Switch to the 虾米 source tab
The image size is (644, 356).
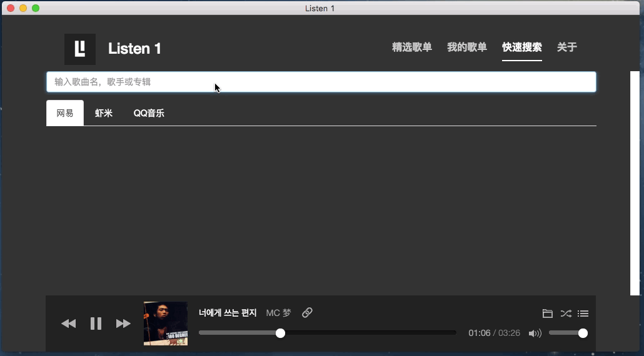(104, 113)
